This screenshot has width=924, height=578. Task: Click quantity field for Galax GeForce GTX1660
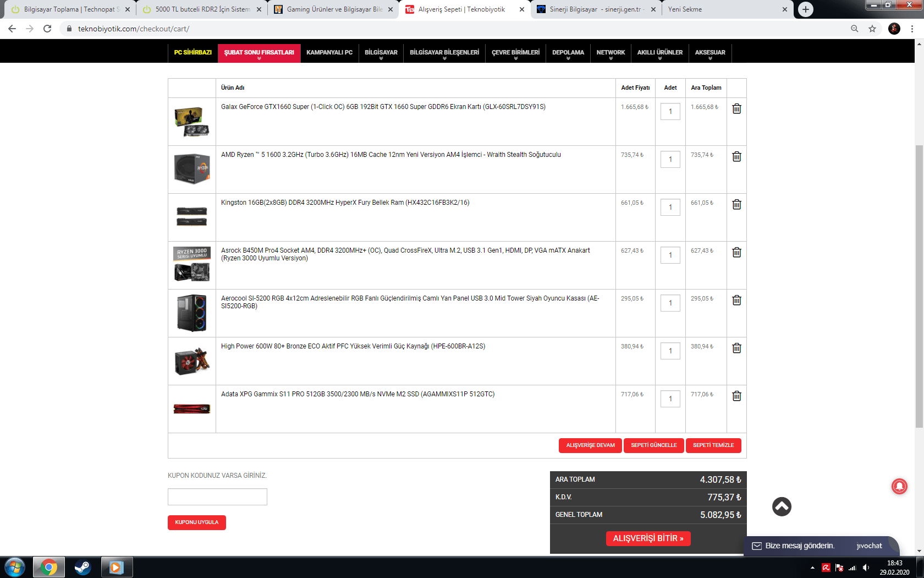tap(670, 111)
